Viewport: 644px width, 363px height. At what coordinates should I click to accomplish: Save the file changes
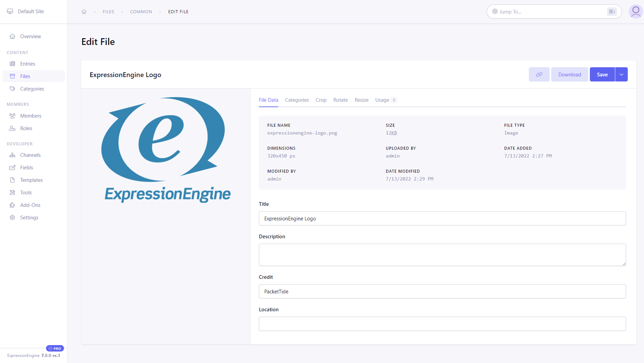(602, 74)
